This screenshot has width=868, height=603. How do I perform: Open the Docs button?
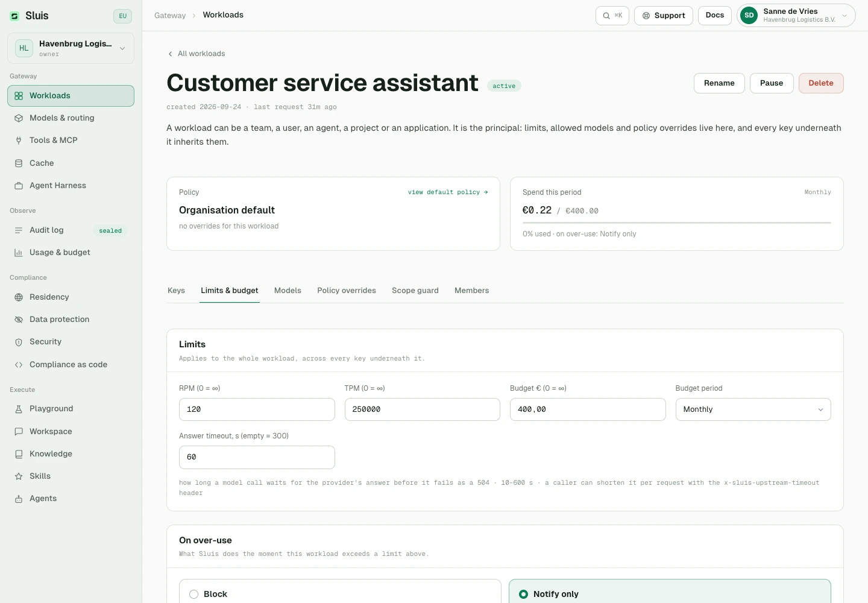click(715, 16)
